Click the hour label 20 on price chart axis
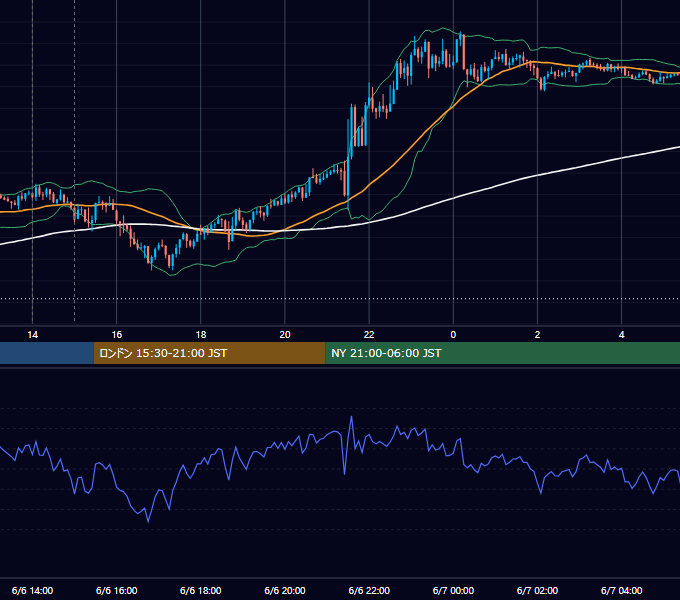The width and height of the screenshot is (680, 600). click(x=285, y=335)
